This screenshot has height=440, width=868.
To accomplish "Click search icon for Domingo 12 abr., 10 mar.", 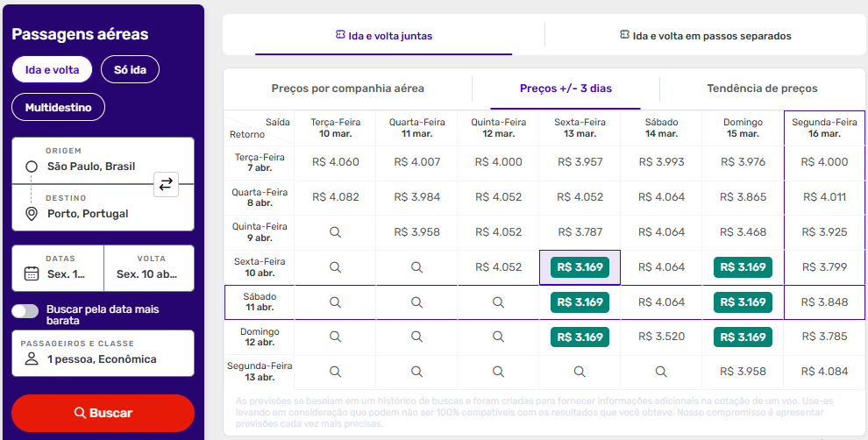I will pyautogui.click(x=335, y=337).
